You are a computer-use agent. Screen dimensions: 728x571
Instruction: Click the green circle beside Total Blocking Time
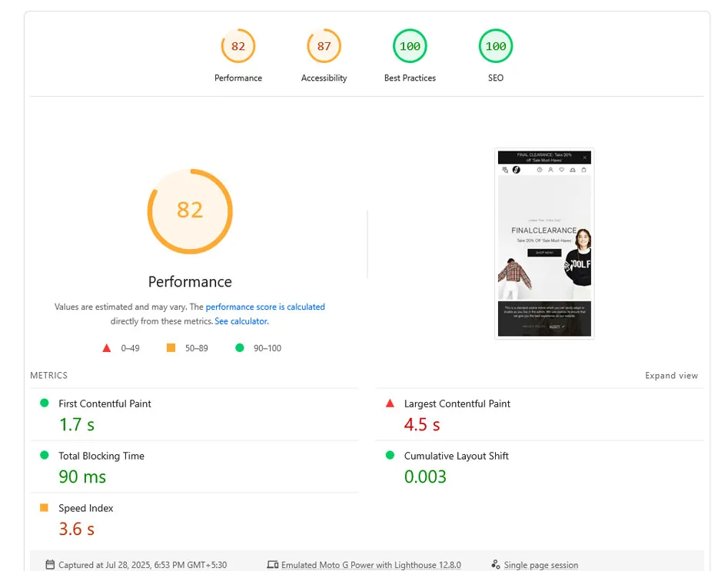pyautogui.click(x=44, y=456)
